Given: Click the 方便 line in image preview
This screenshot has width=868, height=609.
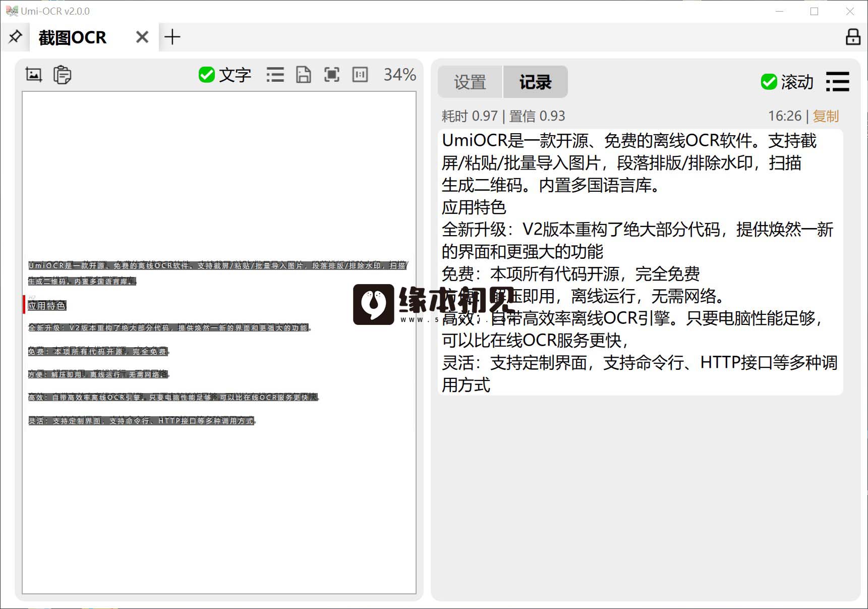Looking at the screenshot, I should pyautogui.click(x=98, y=374).
